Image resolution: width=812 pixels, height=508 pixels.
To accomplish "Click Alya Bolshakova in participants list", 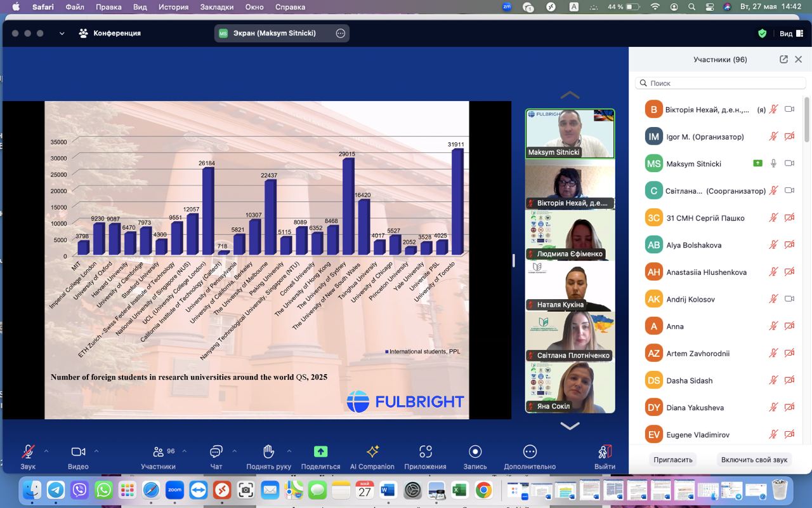I will [x=720, y=245].
